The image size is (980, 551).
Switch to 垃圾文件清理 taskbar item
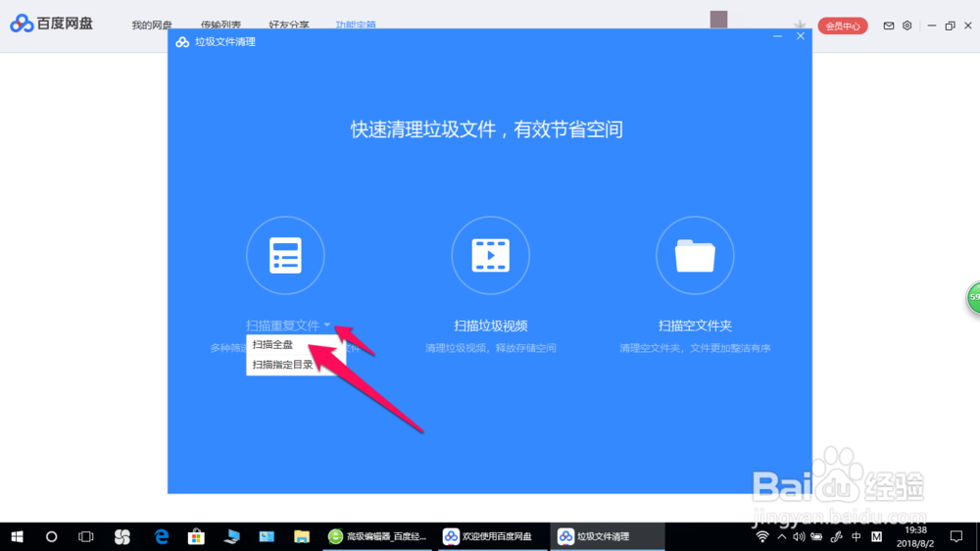(608, 536)
